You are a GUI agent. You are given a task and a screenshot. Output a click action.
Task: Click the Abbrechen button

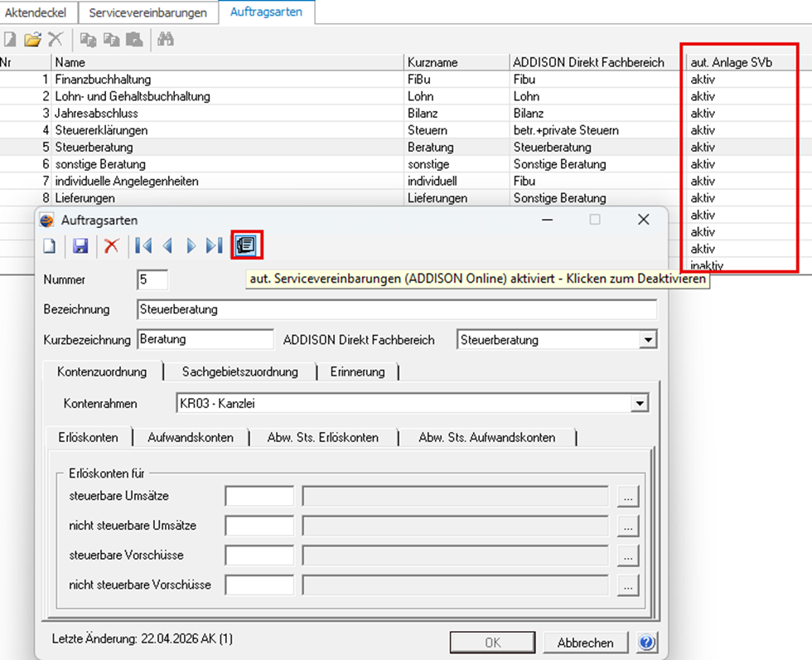pos(585,643)
